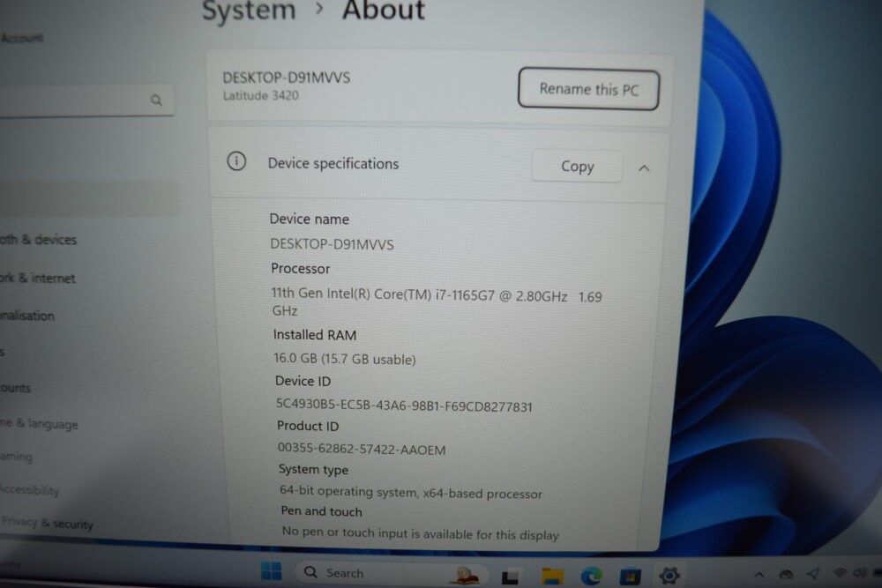Viewport: 882px width, 588px height.
Task: Click the Settings gear taskbar icon
Action: (x=669, y=575)
